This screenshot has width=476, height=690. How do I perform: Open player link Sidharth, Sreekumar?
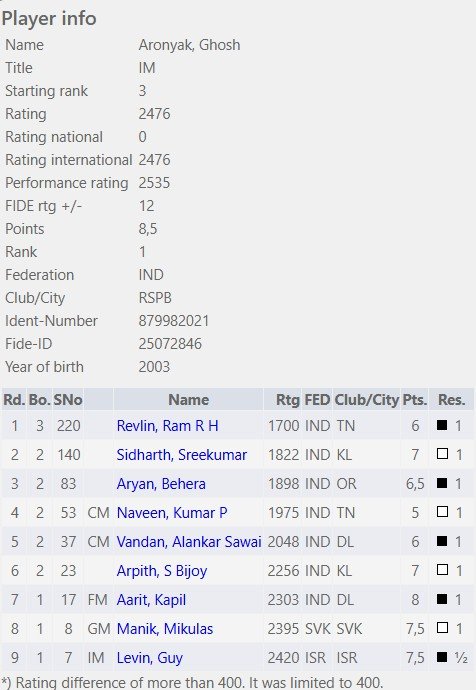181,455
